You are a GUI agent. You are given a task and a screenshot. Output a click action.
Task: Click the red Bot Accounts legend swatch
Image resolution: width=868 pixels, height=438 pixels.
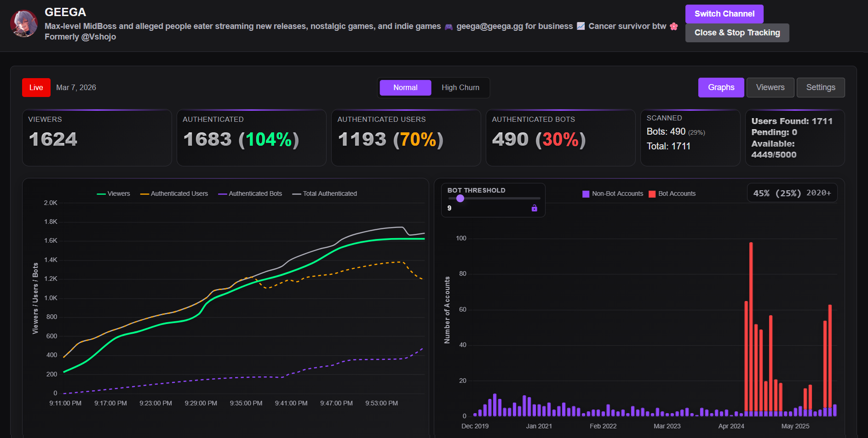[652, 194]
